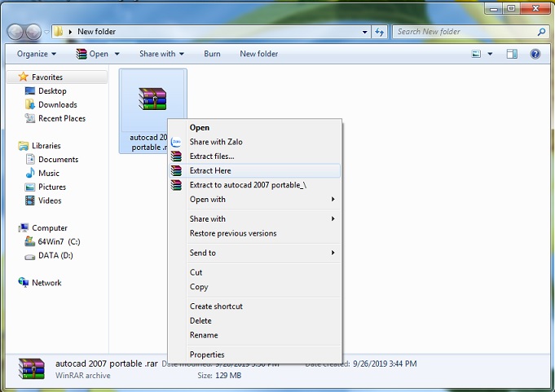Click the Burn toolbar button

pyautogui.click(x=212, y=54)
